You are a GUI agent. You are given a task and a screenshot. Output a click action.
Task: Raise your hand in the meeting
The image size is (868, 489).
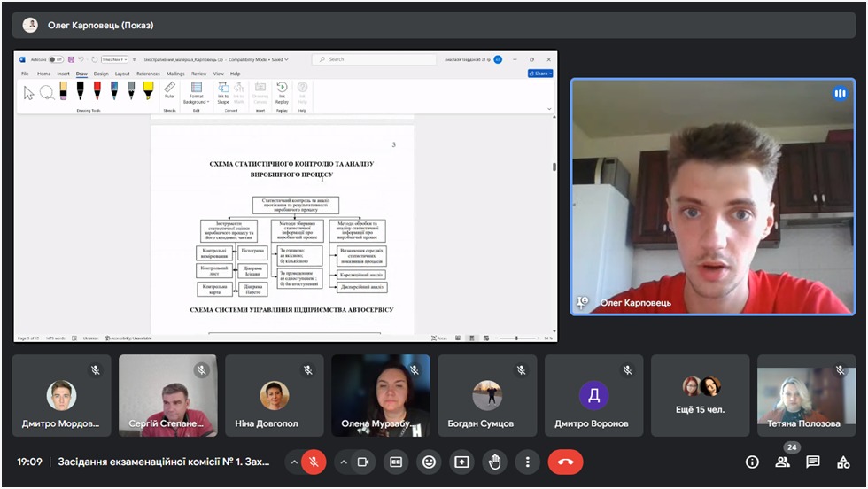coord(494,462)
